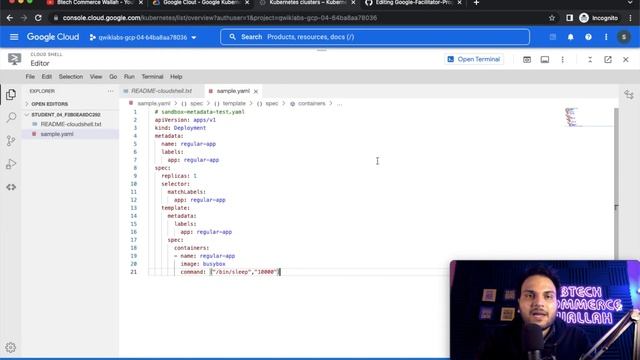Open the Run and Debug view
This screenshot has width=640, height=360.
(11, 164)
